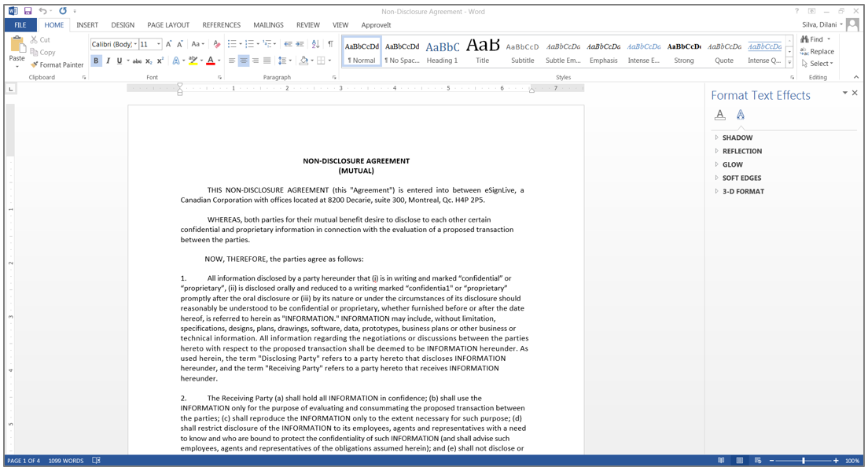The image size is (868, 471).
Task: Apply superscript formatting
Action: tap(160, 61)
